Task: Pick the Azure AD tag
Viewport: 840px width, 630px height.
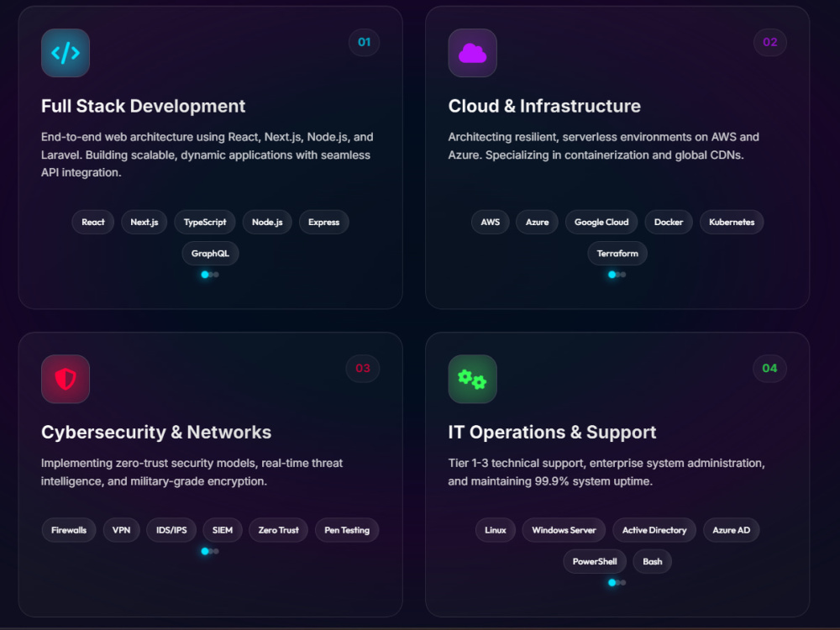Action: pos(732,530)
